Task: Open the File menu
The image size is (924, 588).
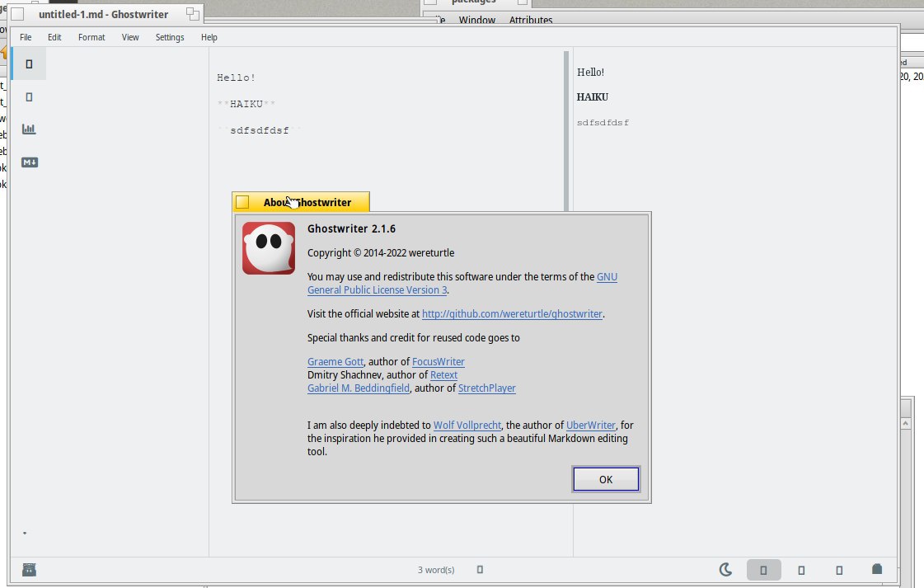Action: point(26,37)
